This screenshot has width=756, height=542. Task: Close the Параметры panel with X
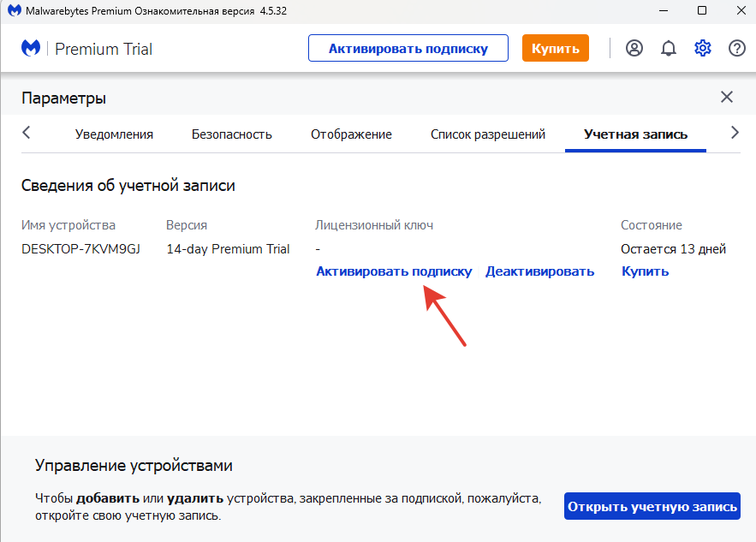point(727,97)
